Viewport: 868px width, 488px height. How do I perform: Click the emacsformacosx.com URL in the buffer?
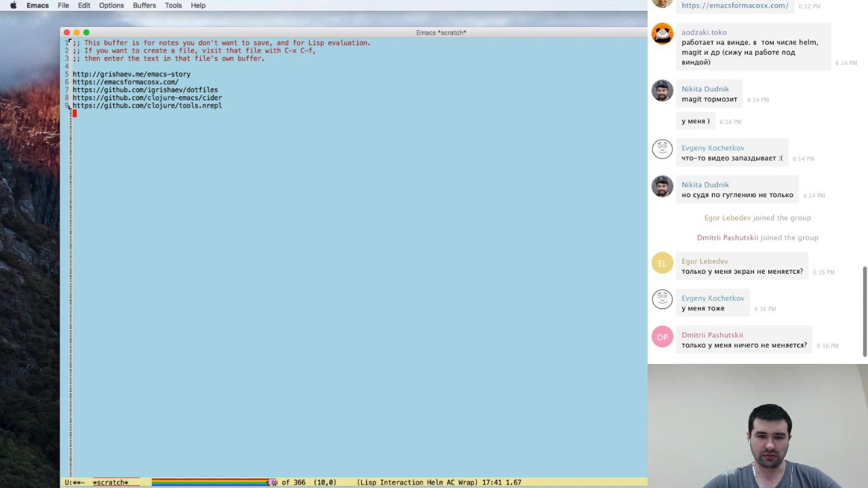[x=125, y=82]
